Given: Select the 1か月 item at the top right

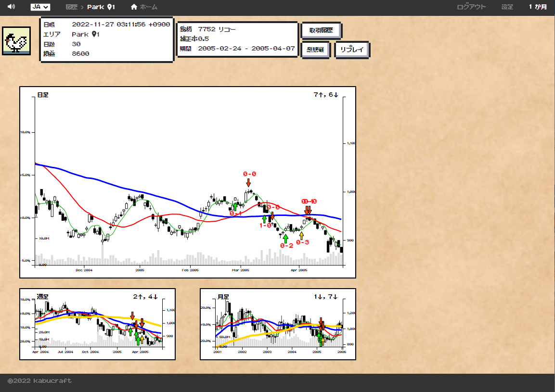Looking at the screenshot, I should (x=538, y=7).
